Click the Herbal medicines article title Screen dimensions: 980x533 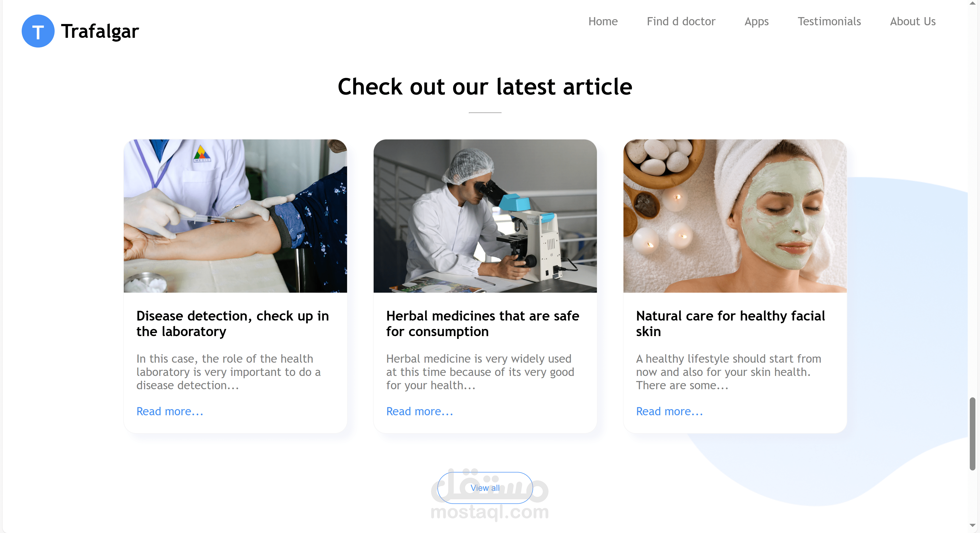coord(483,324)
